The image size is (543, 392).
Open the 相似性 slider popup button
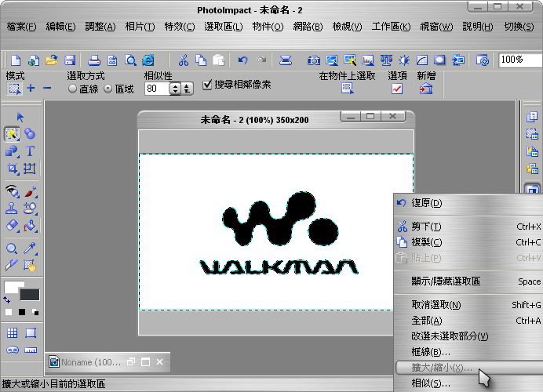click(x=187, y=89)
